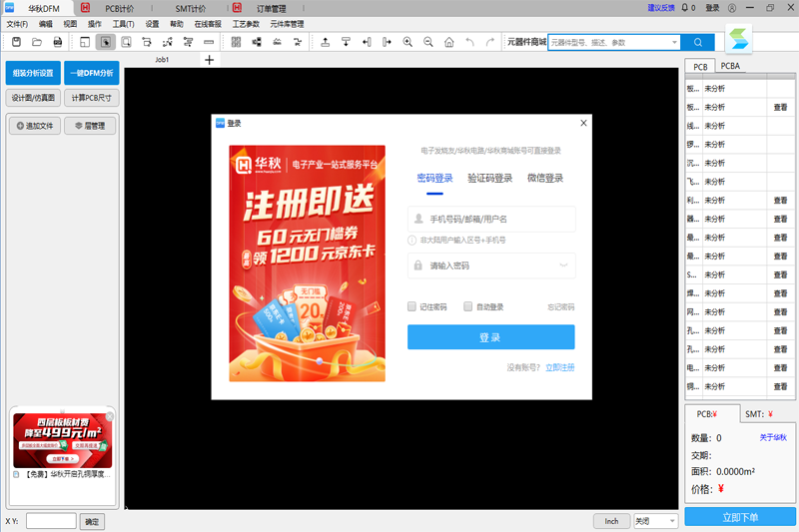Viewport: 799px width, 532px height.
Task: Click the selection pointer tool icon
Action: (x=106, y=42)
